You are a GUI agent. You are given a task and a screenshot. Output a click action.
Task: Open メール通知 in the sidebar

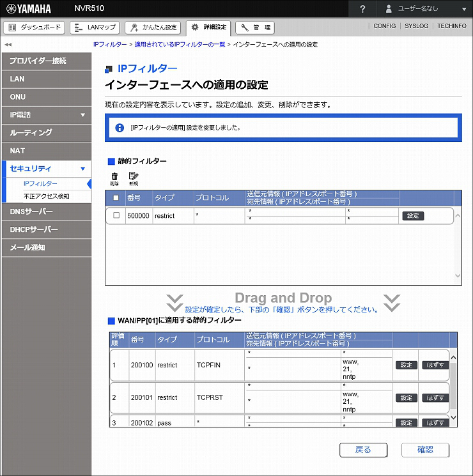click(47, 248)
